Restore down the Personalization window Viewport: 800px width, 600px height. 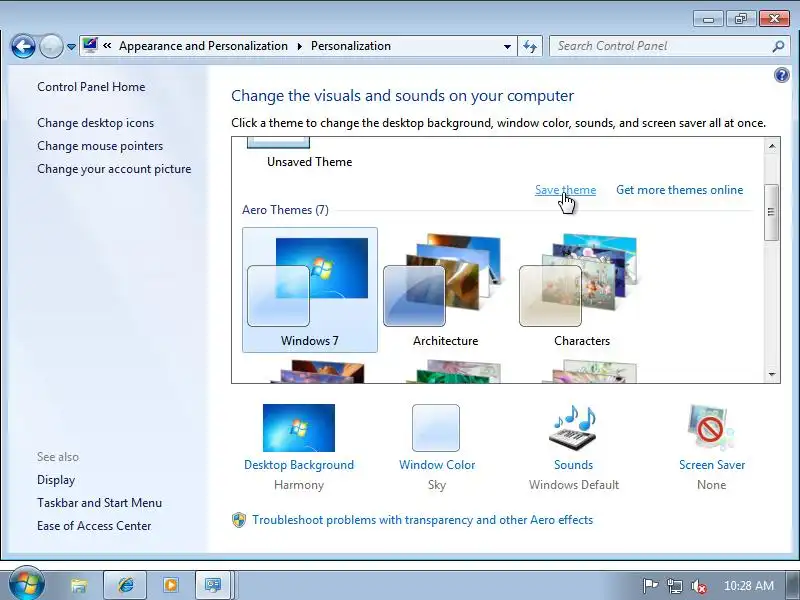tap(740, 19)
